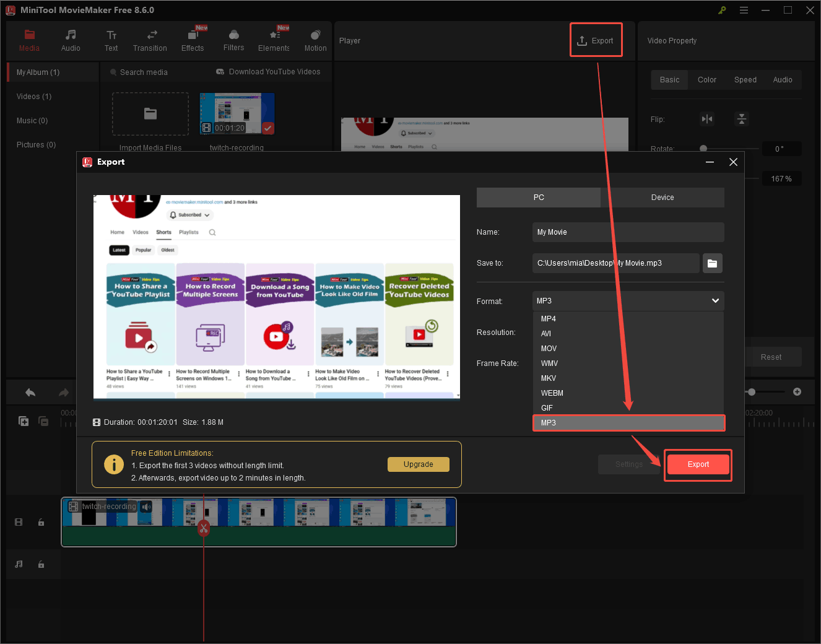
Task: Expand the Format dropdown showing MP3
Action: [628, 301]
